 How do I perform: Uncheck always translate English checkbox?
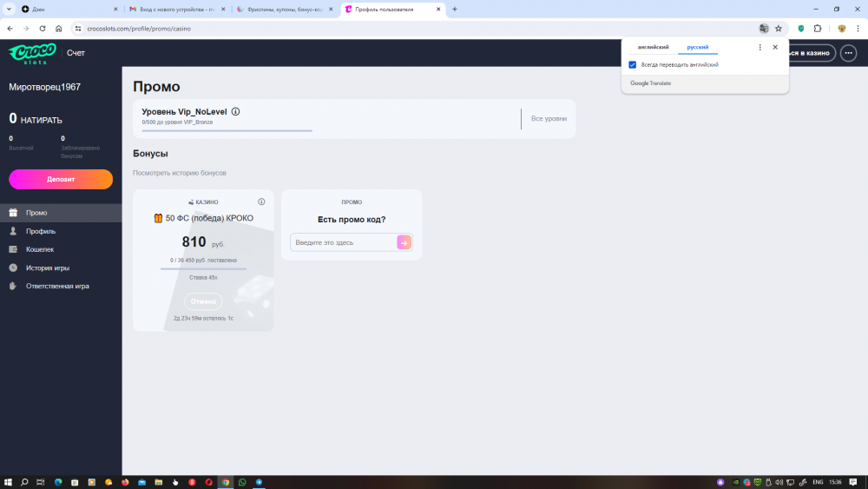click(633, 65)
